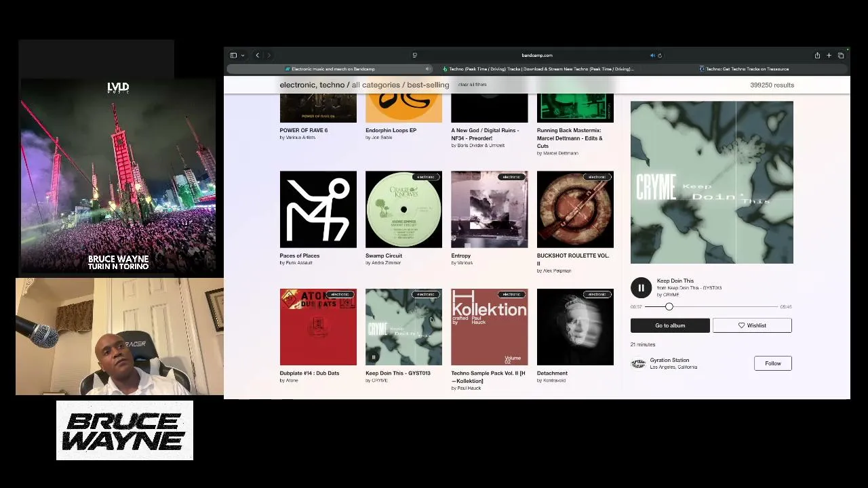Click the electronic tag on Entropy
The image size is (868, 488).
click(511, 178)
